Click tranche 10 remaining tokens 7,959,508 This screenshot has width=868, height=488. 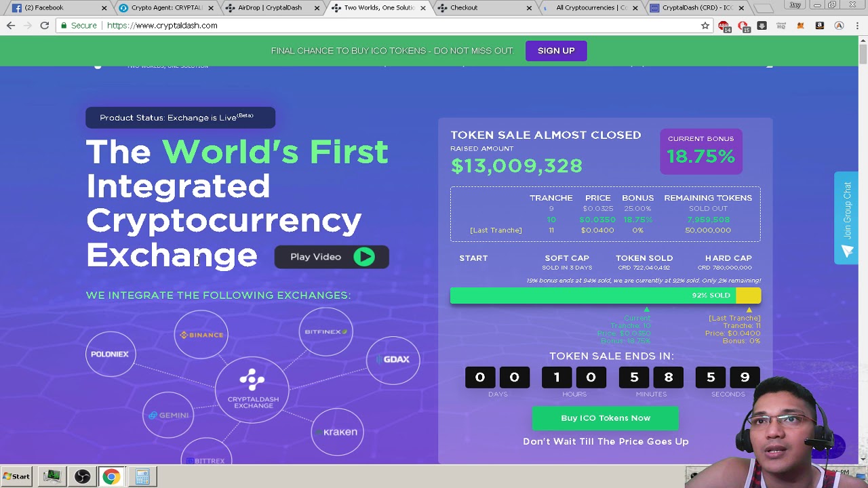(x=708, y=220)
